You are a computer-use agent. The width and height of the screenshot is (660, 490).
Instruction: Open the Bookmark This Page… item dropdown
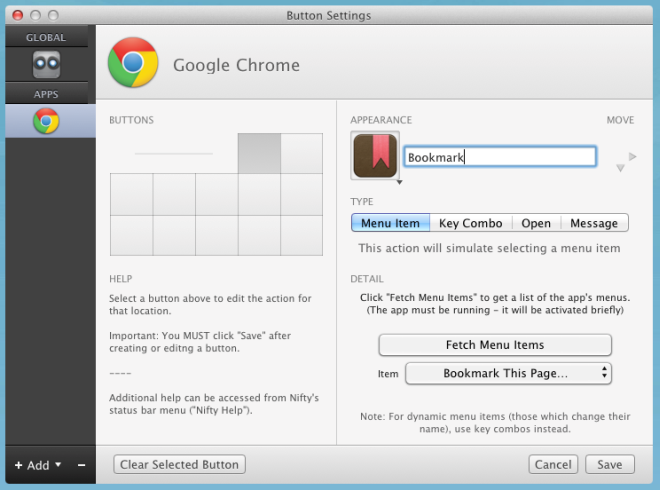pos(508,373)
